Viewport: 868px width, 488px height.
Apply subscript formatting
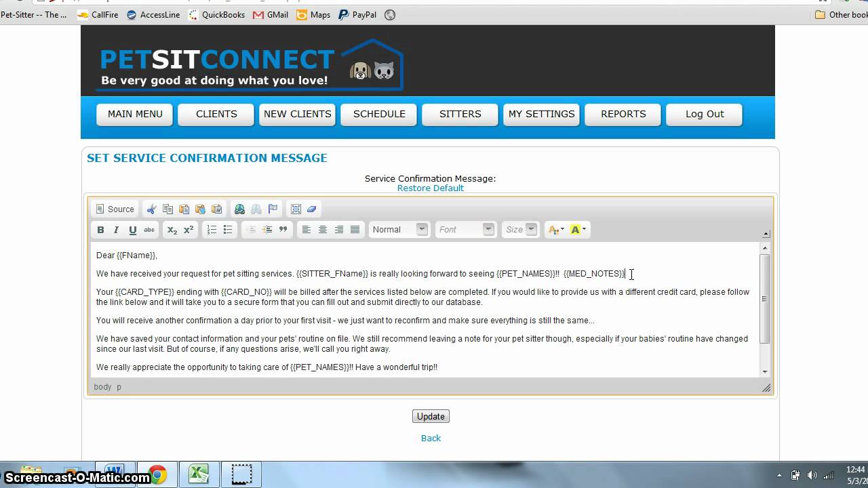pos(172,230)
